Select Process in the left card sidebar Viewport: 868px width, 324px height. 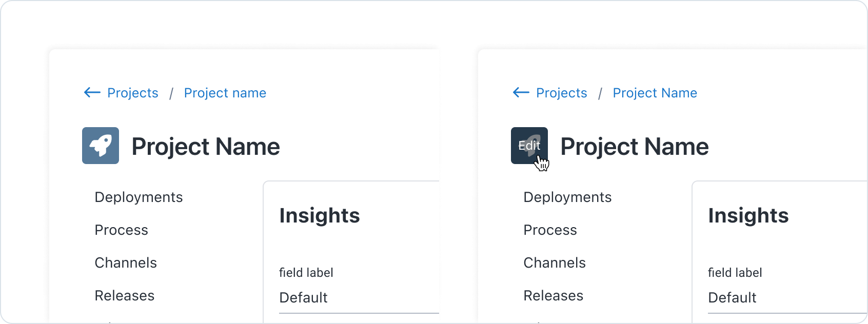click(121, 230)
